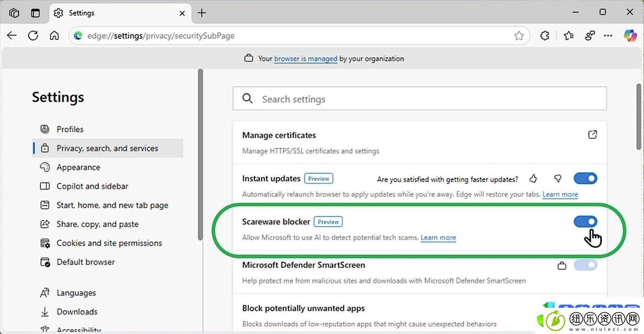Click 'Block potentially unwanted apps' heading
The image size is (644, 334).
(x=303, y=308)
